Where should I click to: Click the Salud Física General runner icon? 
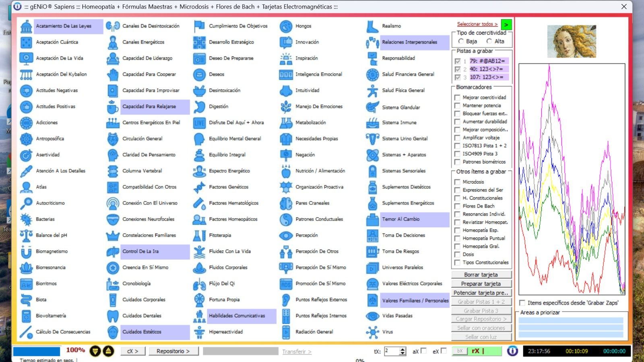372,90
